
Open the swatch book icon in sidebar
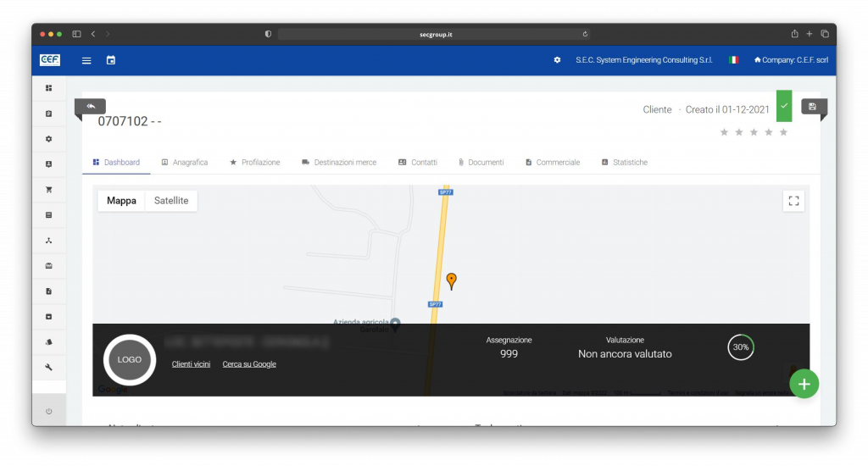pos(48,342)
